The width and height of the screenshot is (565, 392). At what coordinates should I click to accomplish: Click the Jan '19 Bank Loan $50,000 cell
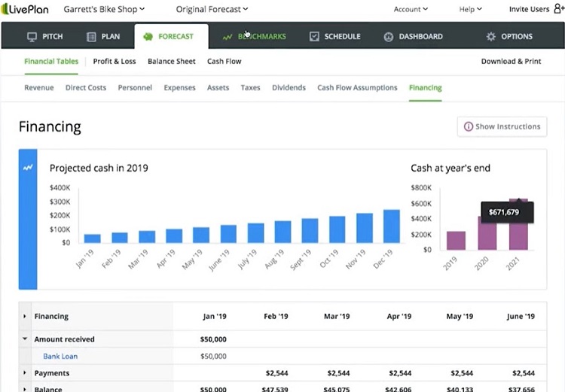pos(213,357)
